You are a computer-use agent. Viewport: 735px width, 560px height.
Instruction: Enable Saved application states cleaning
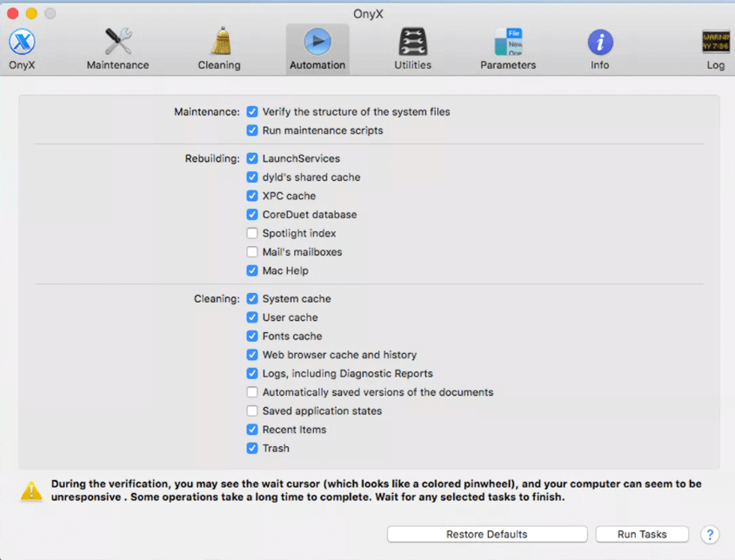252,411
